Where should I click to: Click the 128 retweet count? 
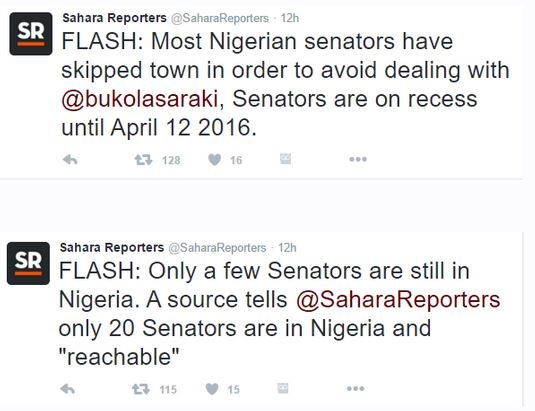171,160
